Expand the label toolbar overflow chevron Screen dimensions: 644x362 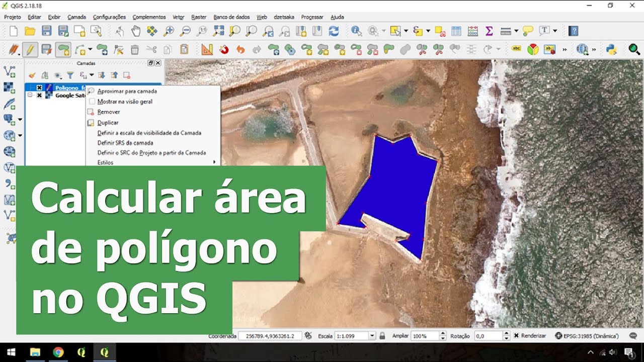point(565,49)
